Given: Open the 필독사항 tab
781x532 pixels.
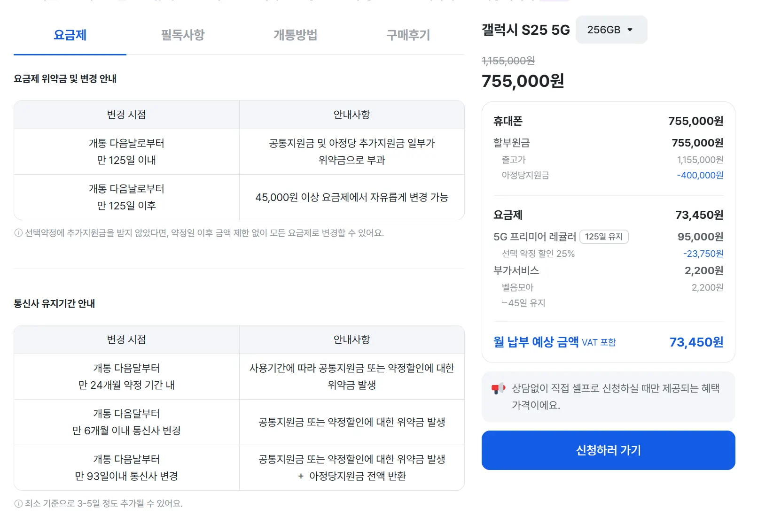Looking at the screenshot, I should 183,35.
